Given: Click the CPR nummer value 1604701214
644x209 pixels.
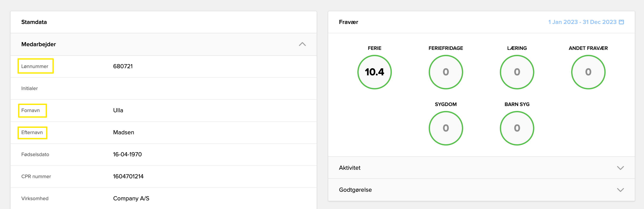Looking at the screenshot, I should pyautogui.click(x=128, y=176).
